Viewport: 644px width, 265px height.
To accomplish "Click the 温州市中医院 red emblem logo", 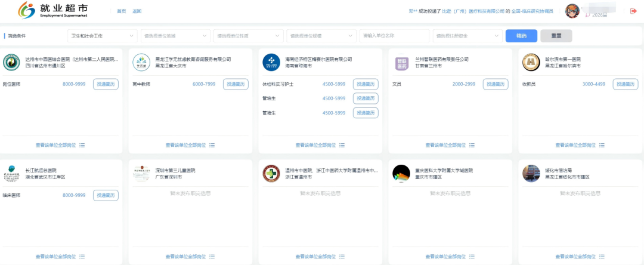I will point(271,173).
